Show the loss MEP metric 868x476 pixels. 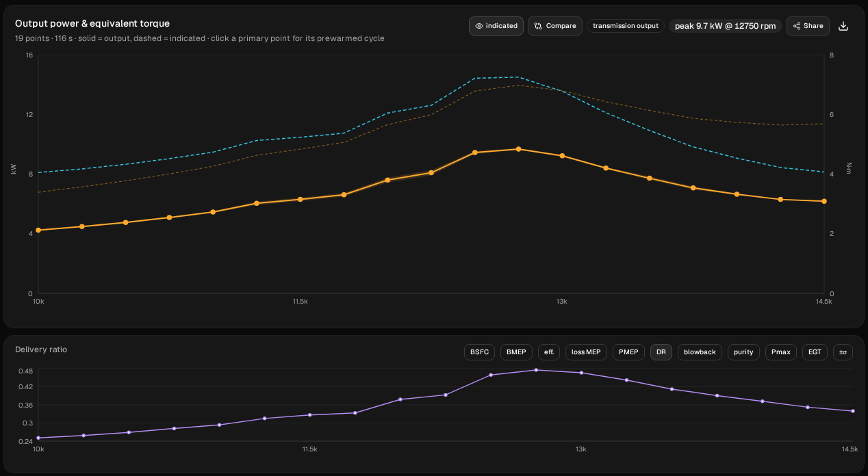pos(586,352)
